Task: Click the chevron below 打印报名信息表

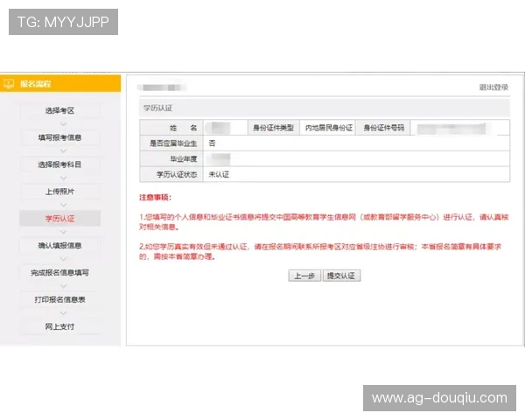Action: point(63,313)
